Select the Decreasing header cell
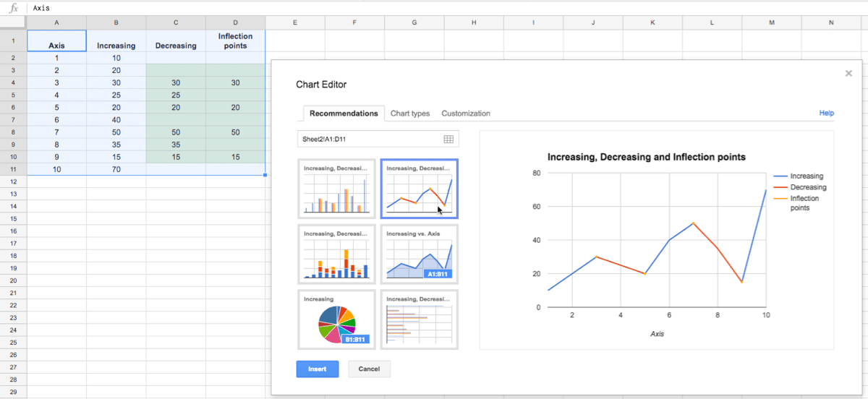 click(x=176, y=40)
